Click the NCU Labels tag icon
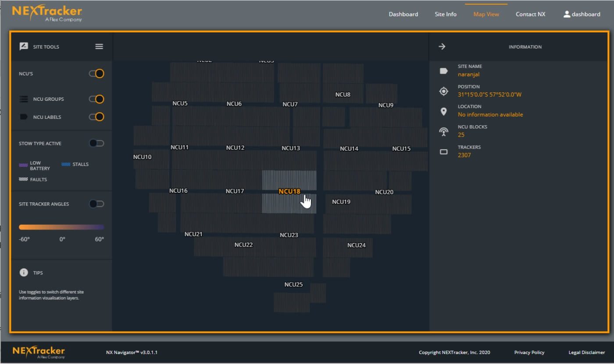614x364 pixels. [x=24, y=117]
